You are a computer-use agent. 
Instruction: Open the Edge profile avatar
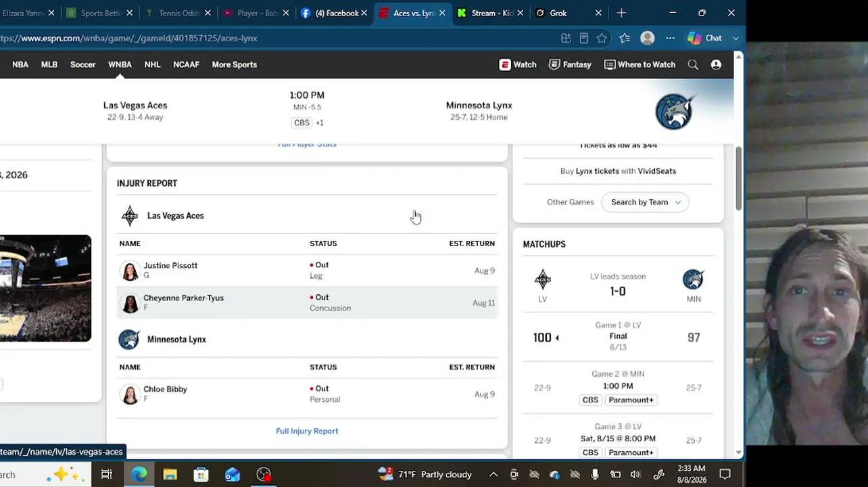[648, 39]
